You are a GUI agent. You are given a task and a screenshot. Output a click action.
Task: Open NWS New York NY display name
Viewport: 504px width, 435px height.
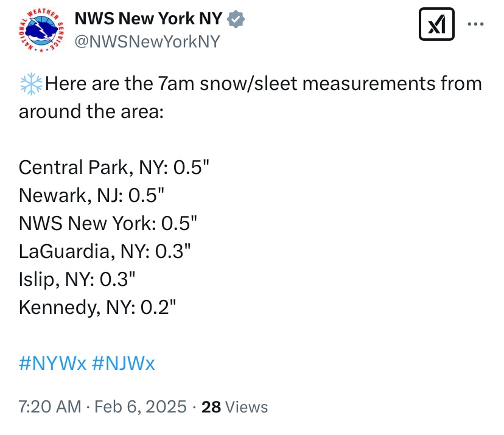(149, 18)
